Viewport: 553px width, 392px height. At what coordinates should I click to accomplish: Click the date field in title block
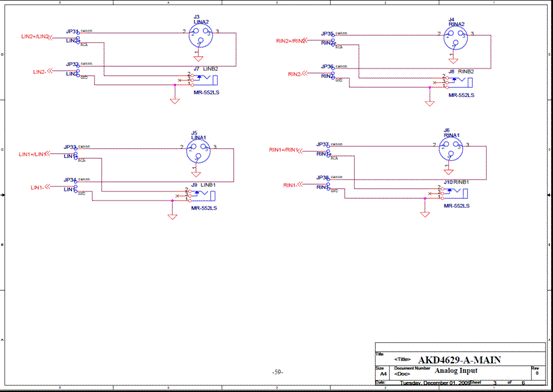[x=435, y=383]
